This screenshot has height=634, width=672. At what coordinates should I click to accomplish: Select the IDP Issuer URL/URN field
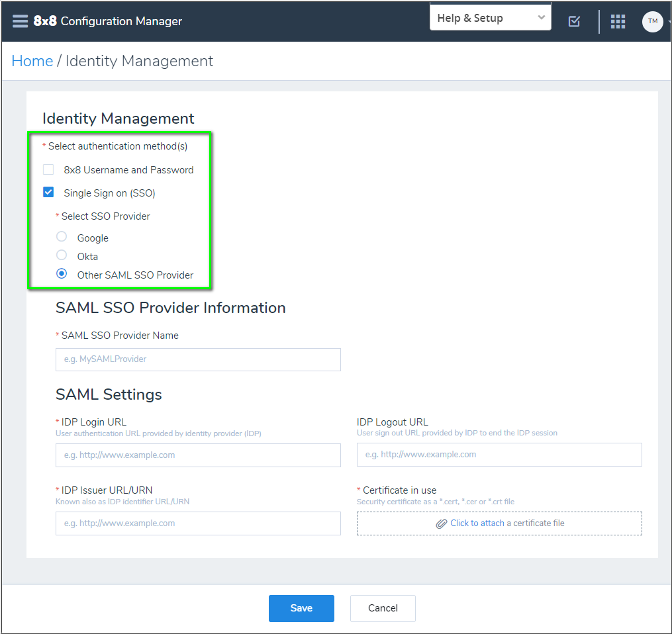[x=198, y=523]
